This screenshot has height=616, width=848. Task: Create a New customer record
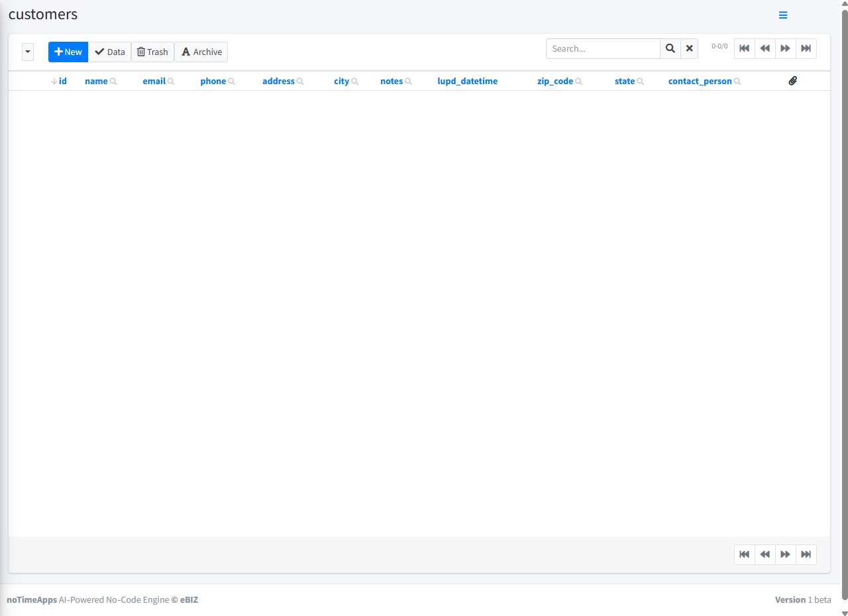68,52
